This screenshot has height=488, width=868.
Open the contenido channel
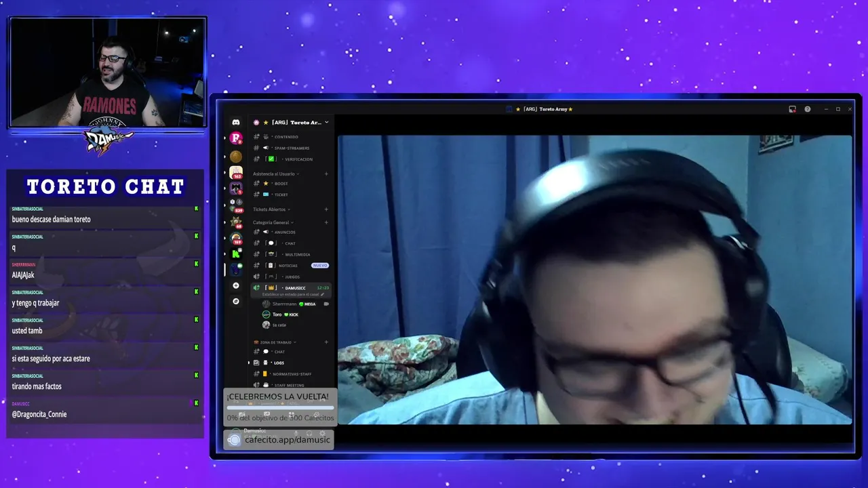(x=291, y=137)
